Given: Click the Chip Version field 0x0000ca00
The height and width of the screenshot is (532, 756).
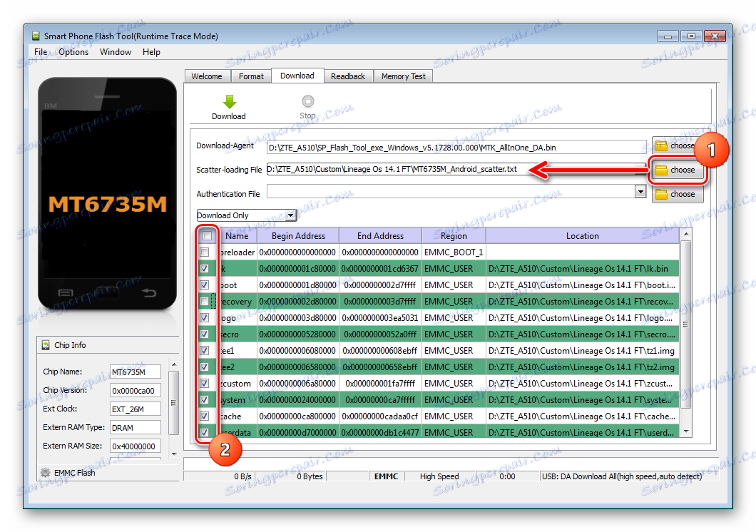Looking at the screenshot, I should [x=135, y=391].
